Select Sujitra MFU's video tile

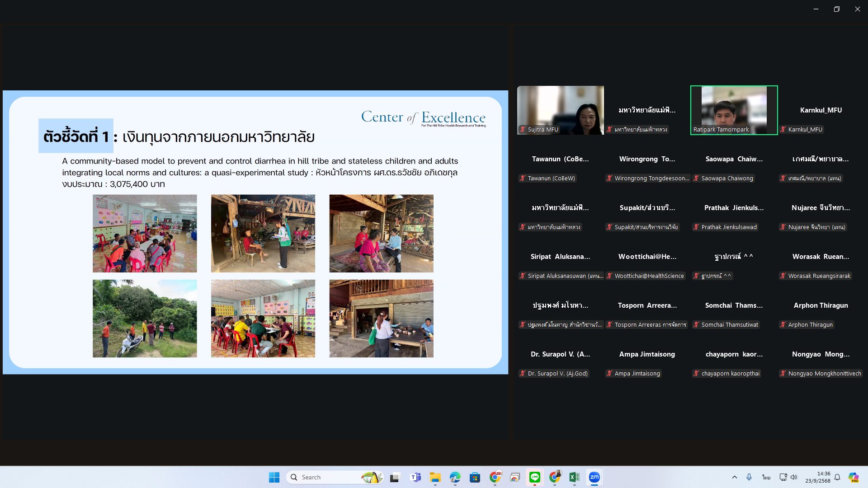[x=560, y=110]
